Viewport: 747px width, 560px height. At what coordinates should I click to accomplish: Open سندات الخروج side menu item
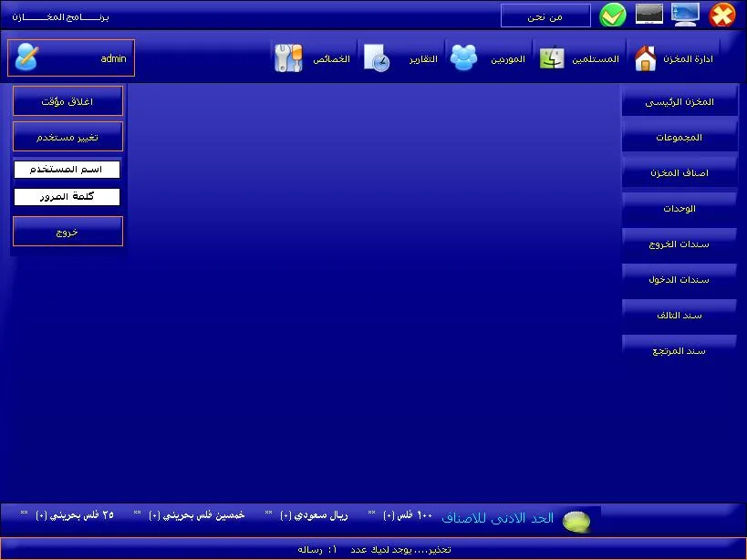tap(680, 244)
